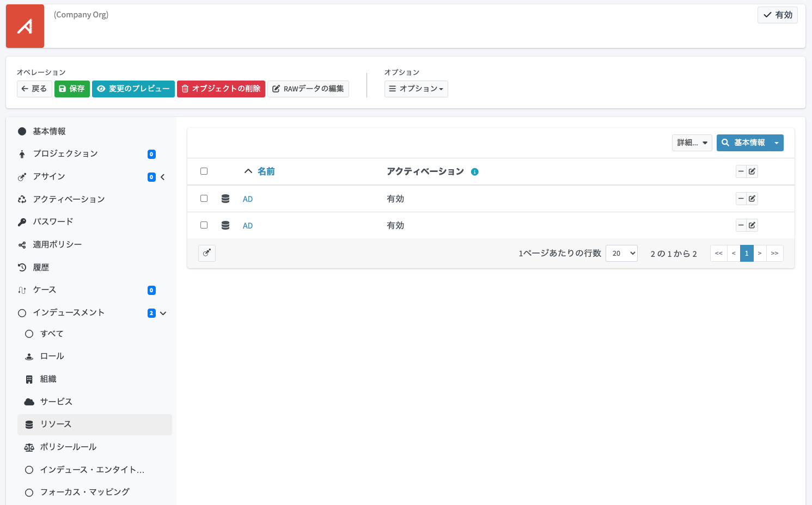Open the rows-per-page dropdown showing 20

click(621, 254)
